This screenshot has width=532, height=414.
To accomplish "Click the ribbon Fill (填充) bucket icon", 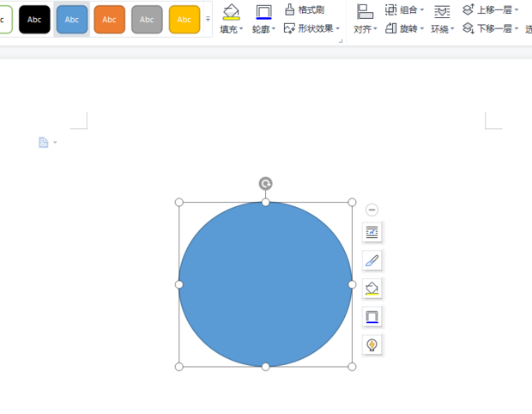I will [x=231, y=12].
